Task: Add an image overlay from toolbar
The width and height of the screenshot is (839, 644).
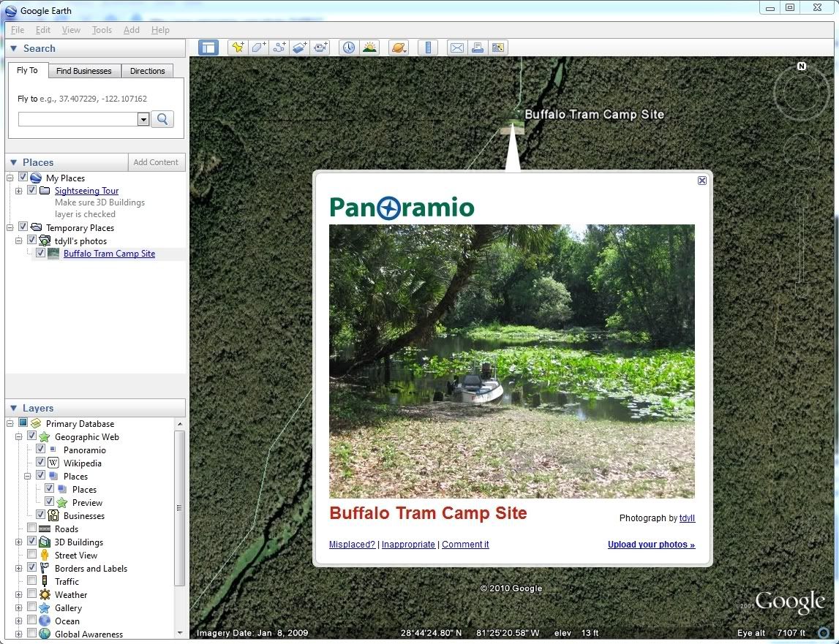Action: coord(300,48)
